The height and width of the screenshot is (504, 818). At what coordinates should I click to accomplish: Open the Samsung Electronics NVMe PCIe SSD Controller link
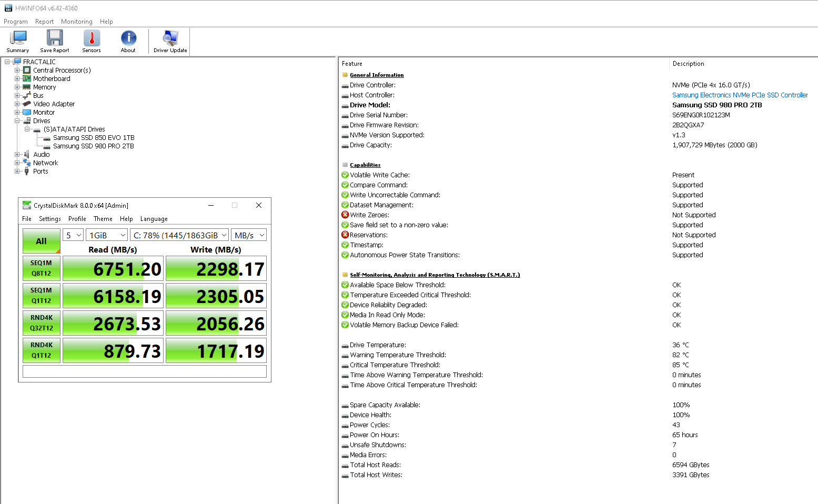coord(740,95)
